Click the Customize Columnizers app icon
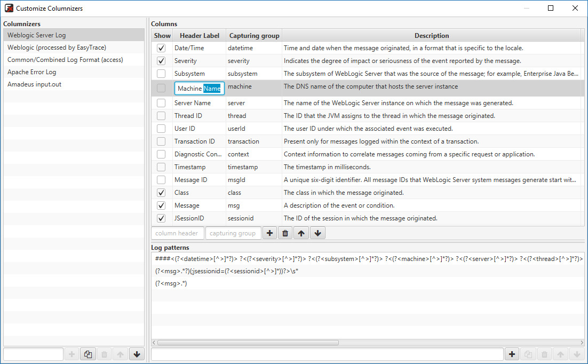The image size is (588, 364). pos(9,8)
